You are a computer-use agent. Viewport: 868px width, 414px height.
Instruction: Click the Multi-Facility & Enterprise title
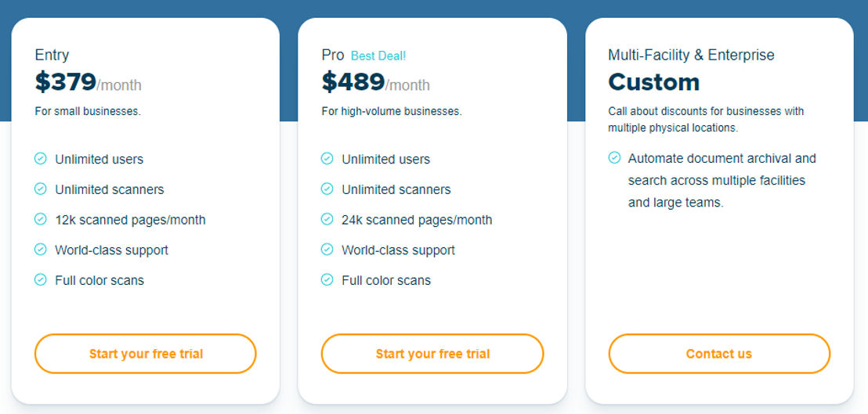(x=691, y=56)
